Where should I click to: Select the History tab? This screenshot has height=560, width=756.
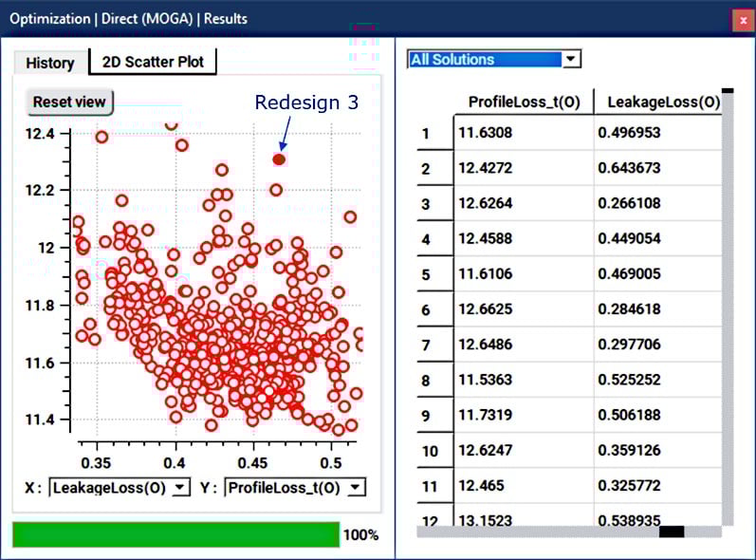coord(50,63)
